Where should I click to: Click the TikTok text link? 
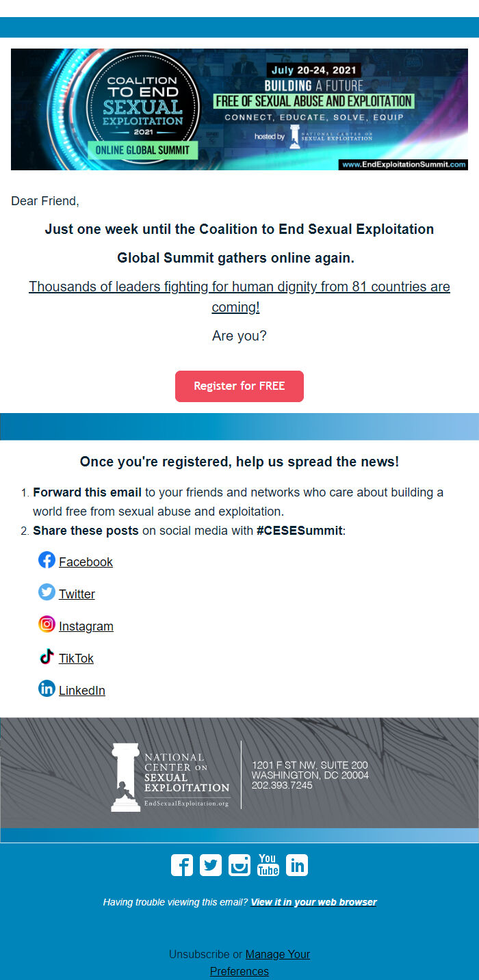(76, 658)
